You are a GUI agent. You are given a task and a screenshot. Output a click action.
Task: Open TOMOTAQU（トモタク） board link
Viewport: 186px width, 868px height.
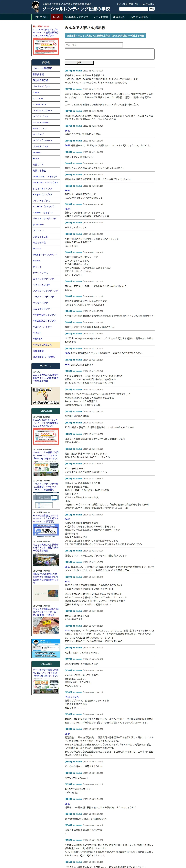coord(46,176)
